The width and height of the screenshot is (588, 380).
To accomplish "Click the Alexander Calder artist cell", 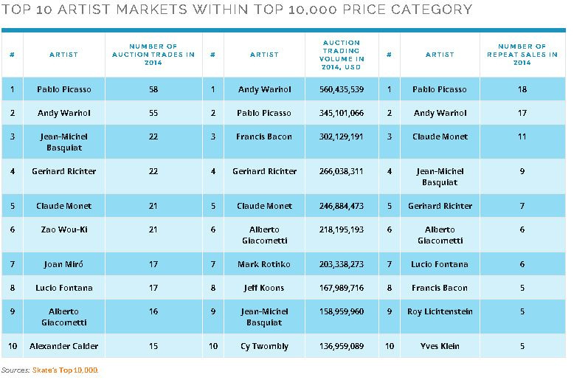I will (x=63, y=346).
